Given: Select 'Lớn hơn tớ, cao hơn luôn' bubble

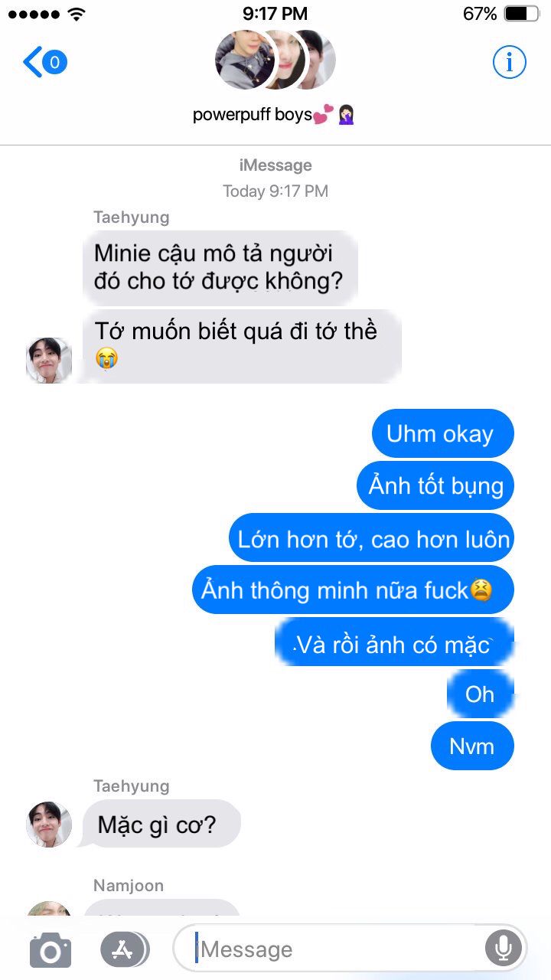Looking at the screenshot, I should click(372, 538).
